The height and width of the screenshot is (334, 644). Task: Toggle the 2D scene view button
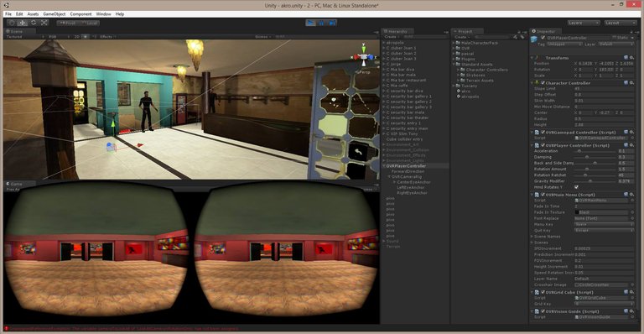76,37
